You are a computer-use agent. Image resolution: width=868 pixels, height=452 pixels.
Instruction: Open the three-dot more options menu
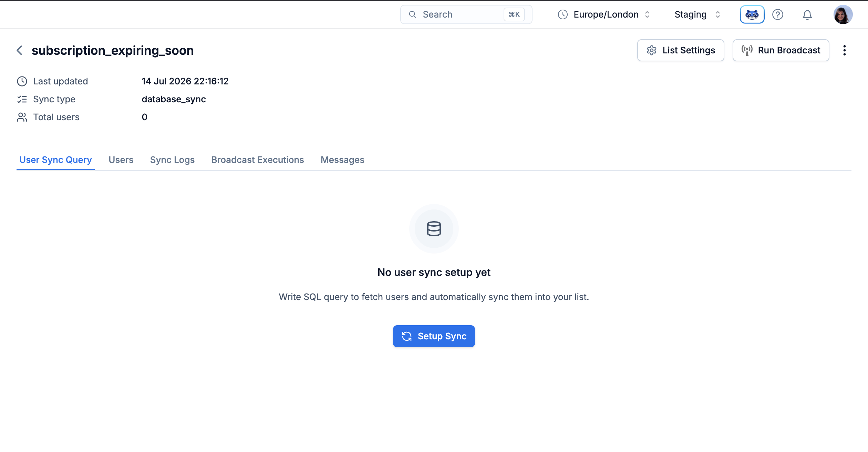pyautogui.click(x=845, y=50)
